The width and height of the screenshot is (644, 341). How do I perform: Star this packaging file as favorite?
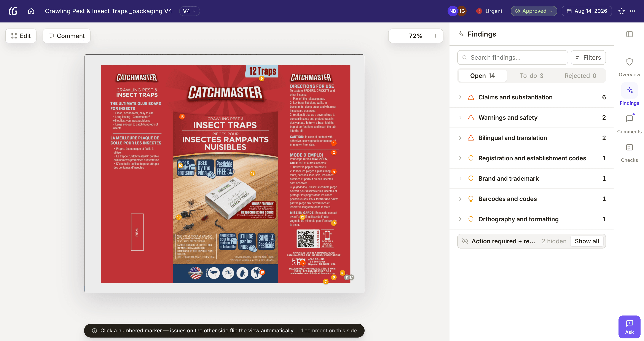[621, 11]
